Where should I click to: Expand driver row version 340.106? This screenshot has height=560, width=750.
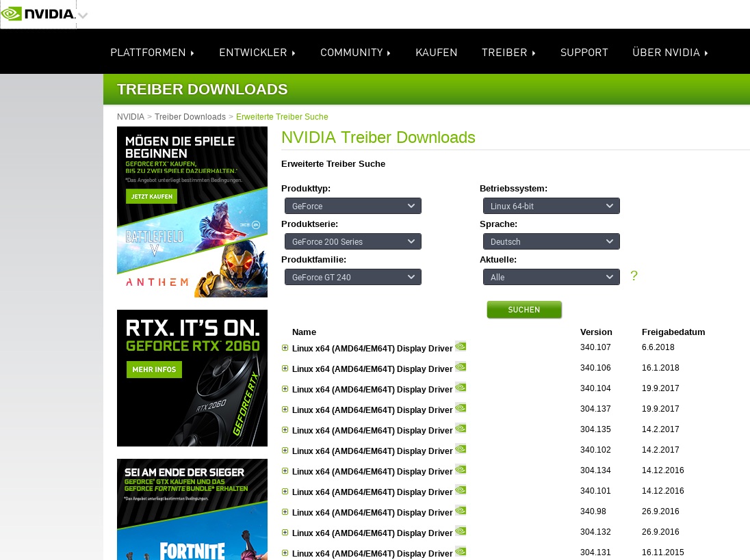click(285, 369)
